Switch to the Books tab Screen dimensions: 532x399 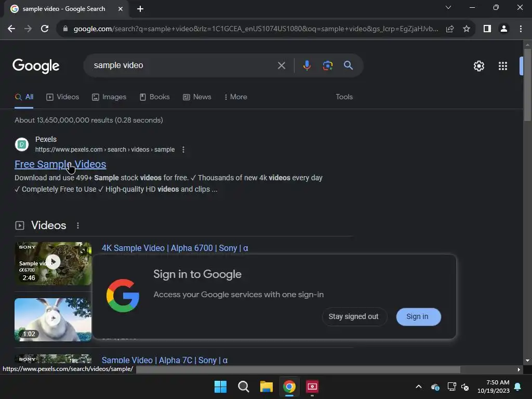[155, 97]
